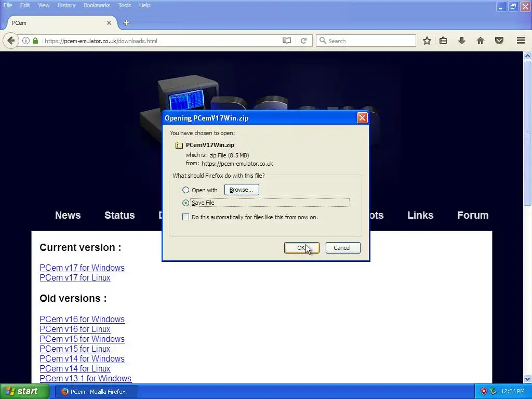Open the Help menu
Screen dimensions: 532x399
144,5
